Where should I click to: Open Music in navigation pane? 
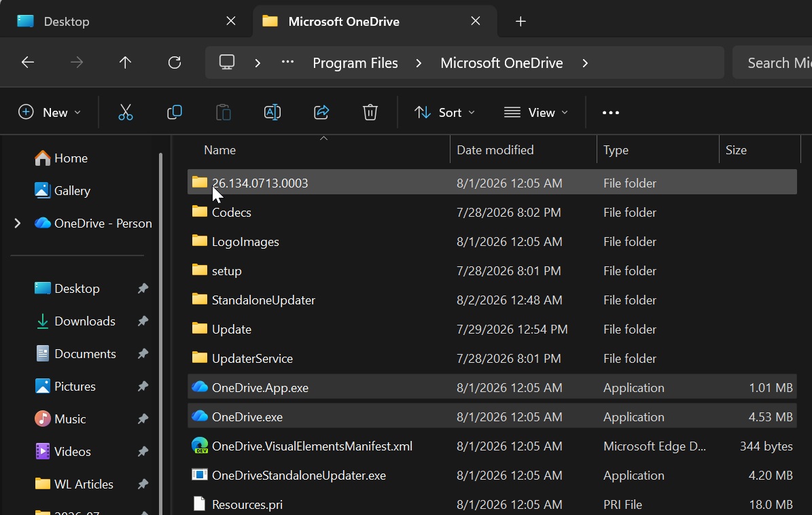[x=60, y=419]
